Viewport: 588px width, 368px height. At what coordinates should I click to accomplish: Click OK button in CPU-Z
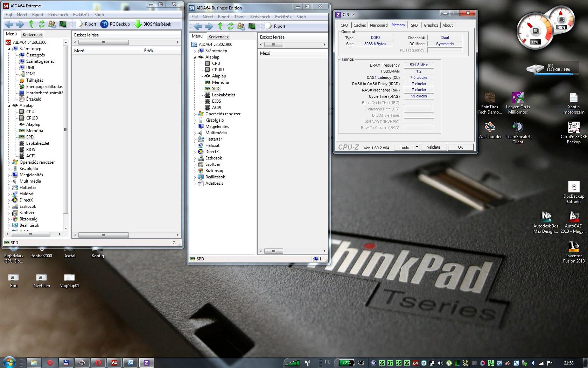[x=460, y=148]
